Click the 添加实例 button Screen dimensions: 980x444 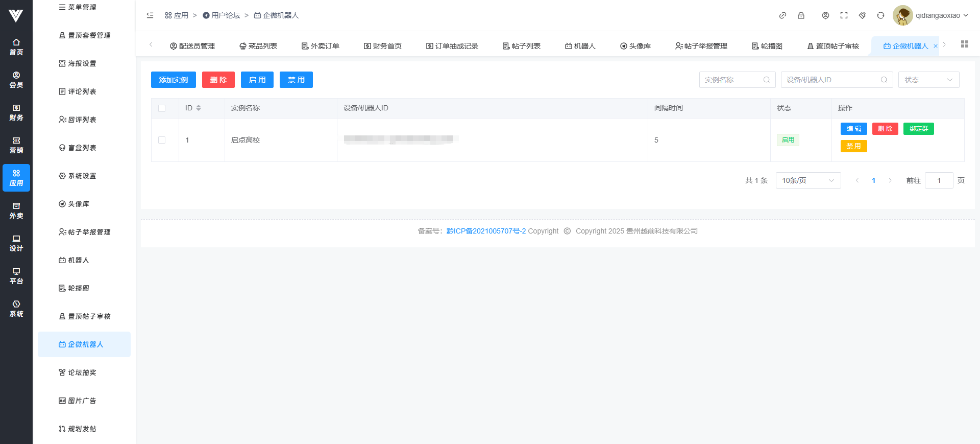click(x=173, y=80)
